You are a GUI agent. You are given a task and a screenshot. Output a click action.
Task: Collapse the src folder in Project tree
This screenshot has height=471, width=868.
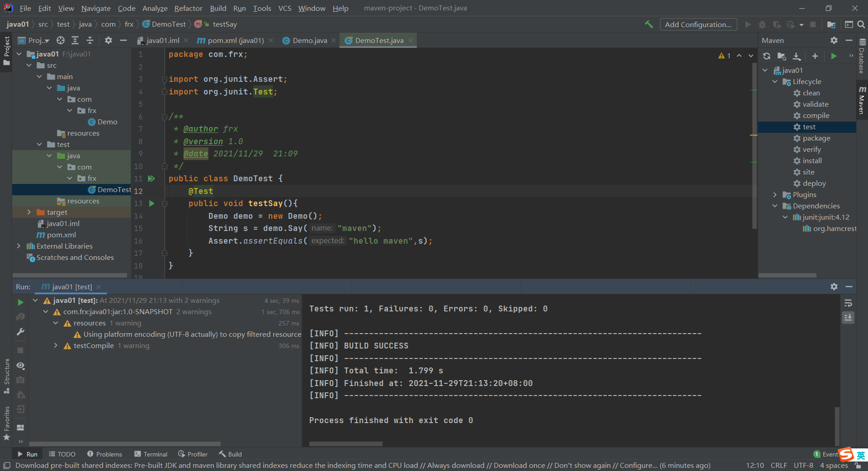click(x=29, y=65)
